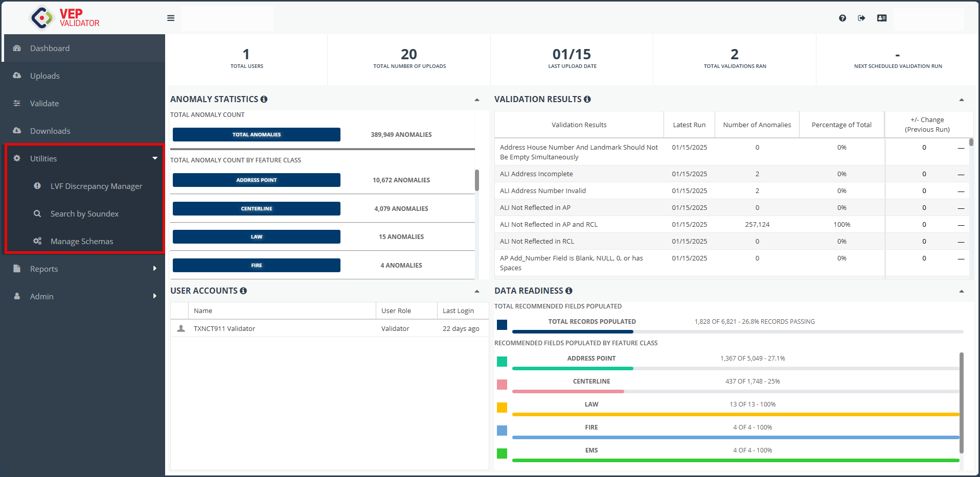
Task: Expand the Admin submenu arrow
Action: (154, 296)
